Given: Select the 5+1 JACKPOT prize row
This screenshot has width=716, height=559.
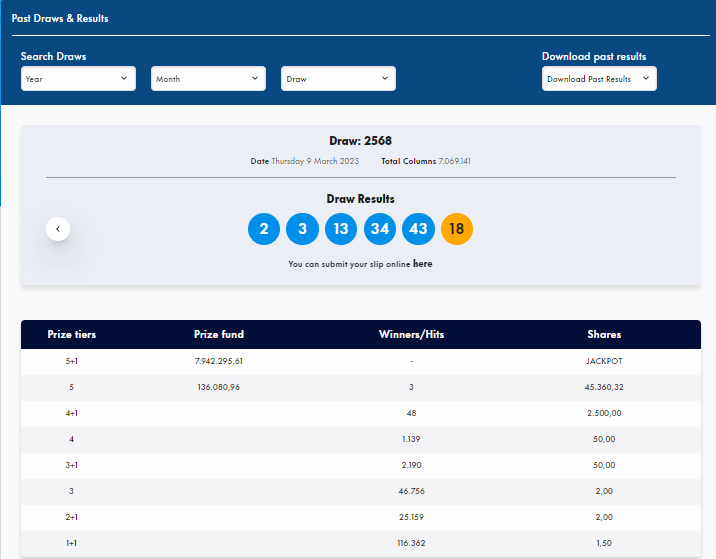Looking at the screenshot, I should pos(360,361).
